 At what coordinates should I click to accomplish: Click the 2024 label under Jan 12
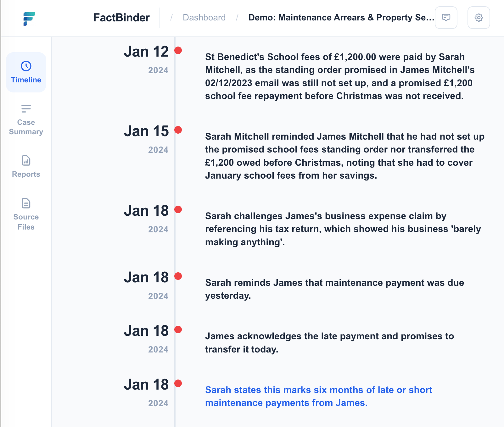click(x=158, y=70)
